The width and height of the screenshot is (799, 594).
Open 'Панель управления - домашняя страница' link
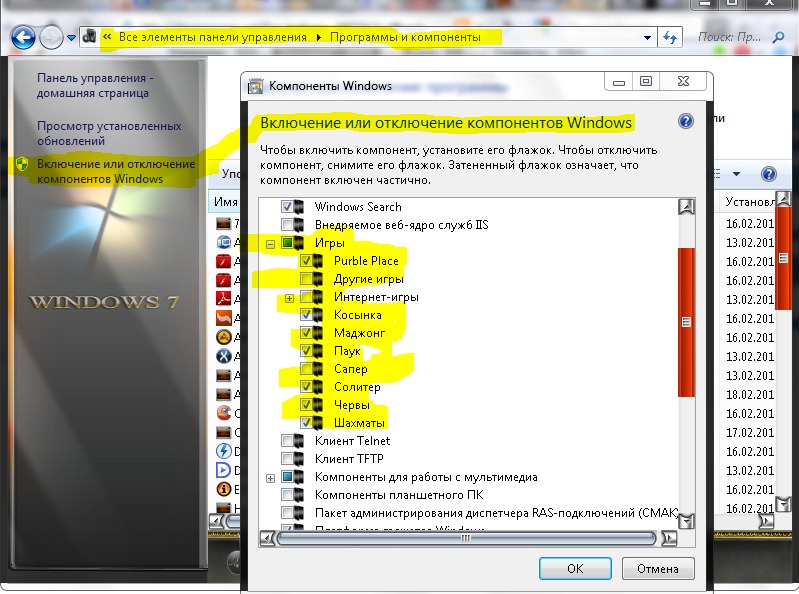coord(95,86)
